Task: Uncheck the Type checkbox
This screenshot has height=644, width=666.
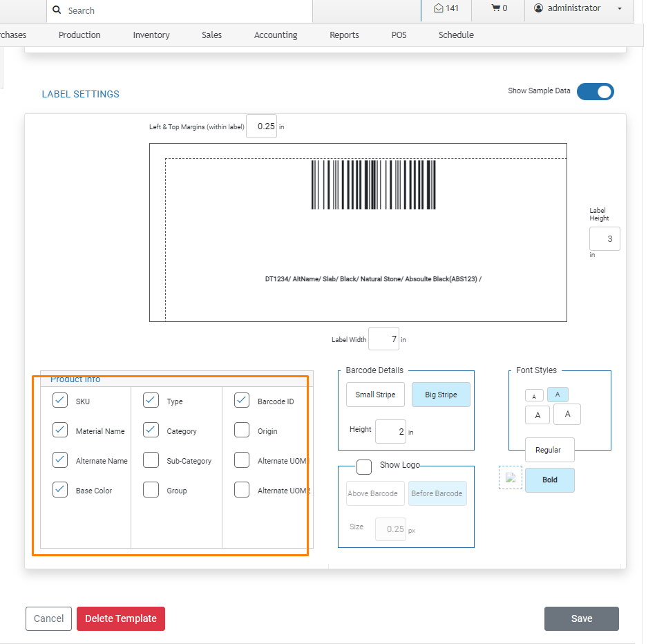Action: click(151, 400)
